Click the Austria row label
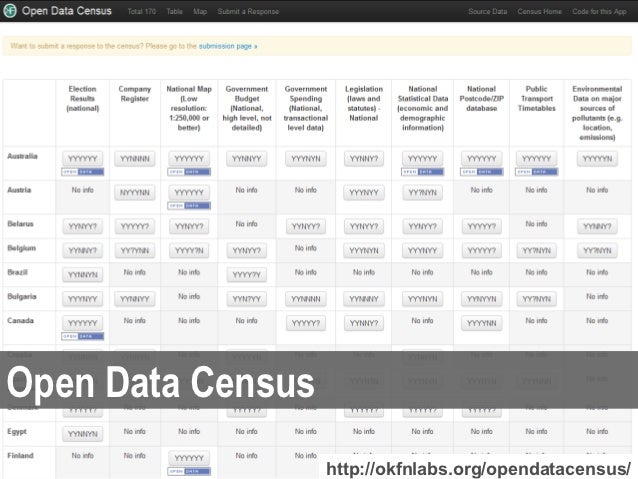This screenshot has height=479, width=638. [x=19, y=190]
